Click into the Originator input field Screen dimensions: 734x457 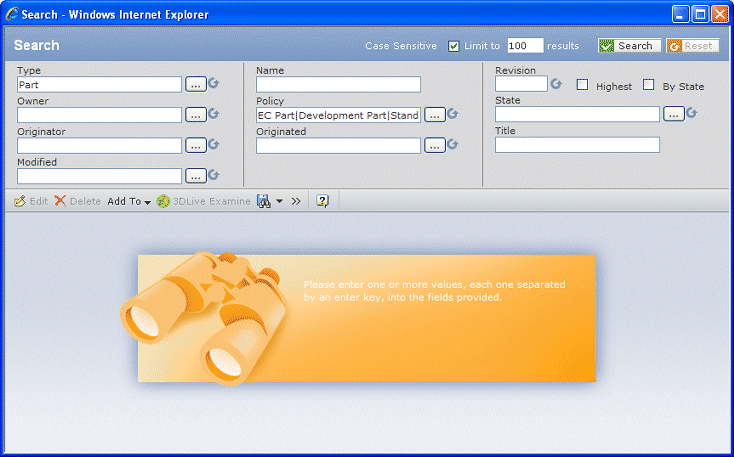point(99,146)
